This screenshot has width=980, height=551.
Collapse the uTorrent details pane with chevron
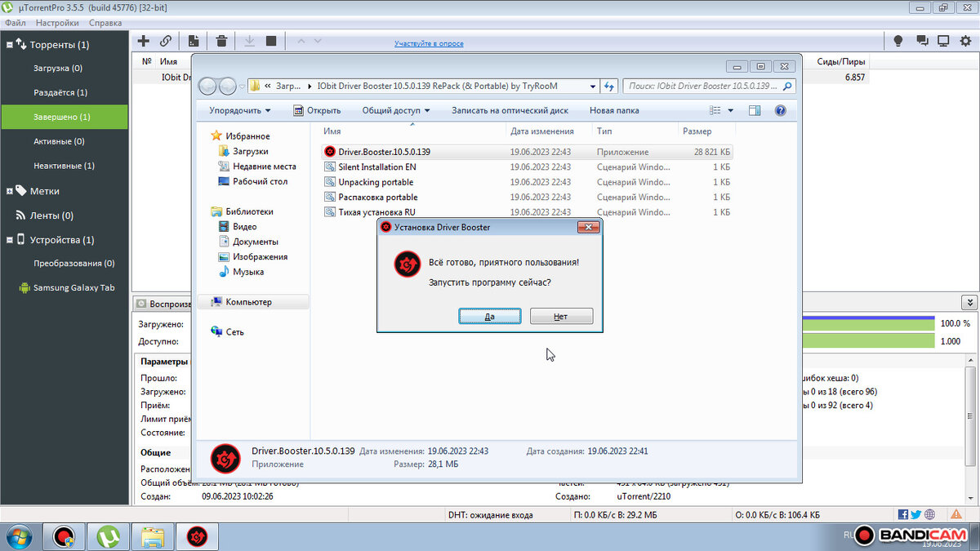pos(969,302)
